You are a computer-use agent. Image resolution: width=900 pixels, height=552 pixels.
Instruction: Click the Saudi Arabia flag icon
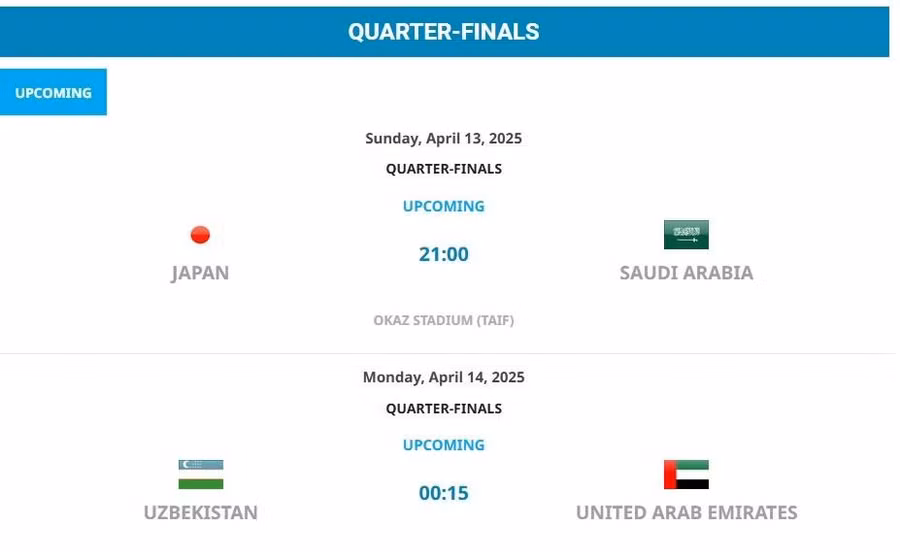(x=686, y=235)
